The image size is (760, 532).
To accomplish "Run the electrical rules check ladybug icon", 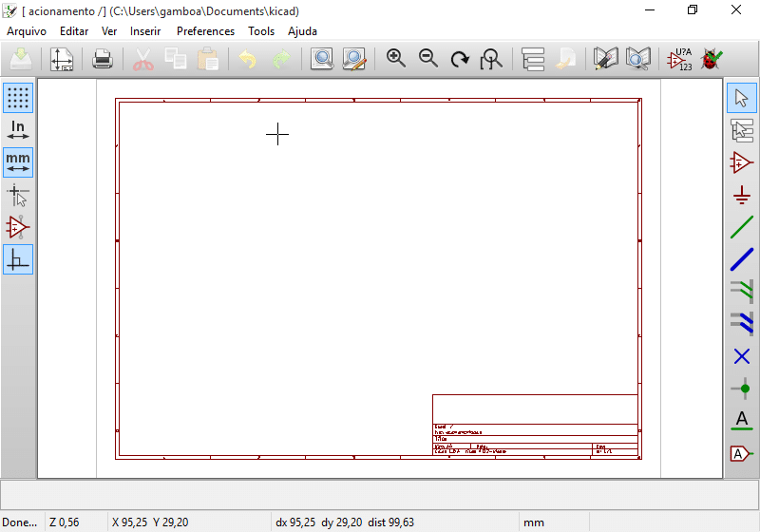I will [x=712, y=60].
